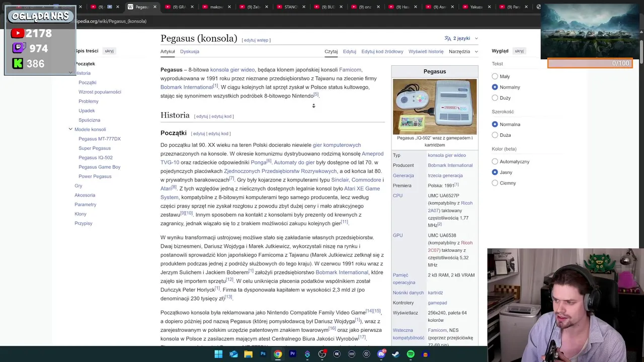Select the Duży text size option
The width and height of the screenshot is (644, 362).
click(495, 98)
